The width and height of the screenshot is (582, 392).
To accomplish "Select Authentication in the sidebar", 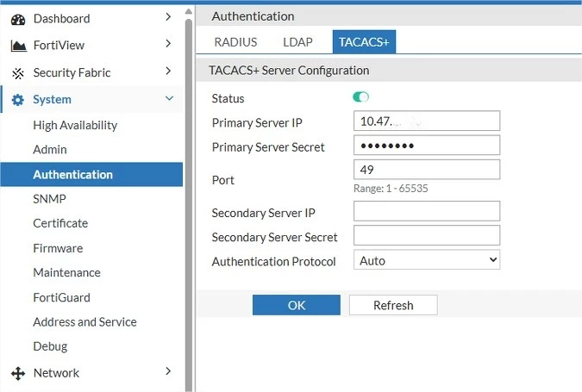I will point(91,174).
